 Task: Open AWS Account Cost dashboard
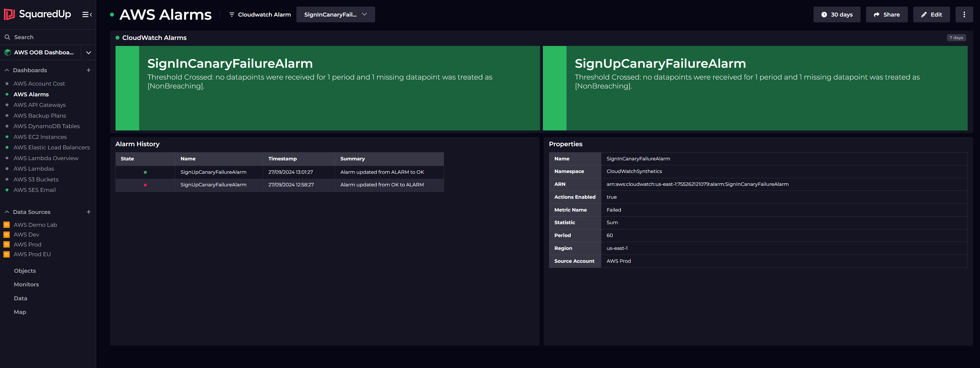click(39, 83)
